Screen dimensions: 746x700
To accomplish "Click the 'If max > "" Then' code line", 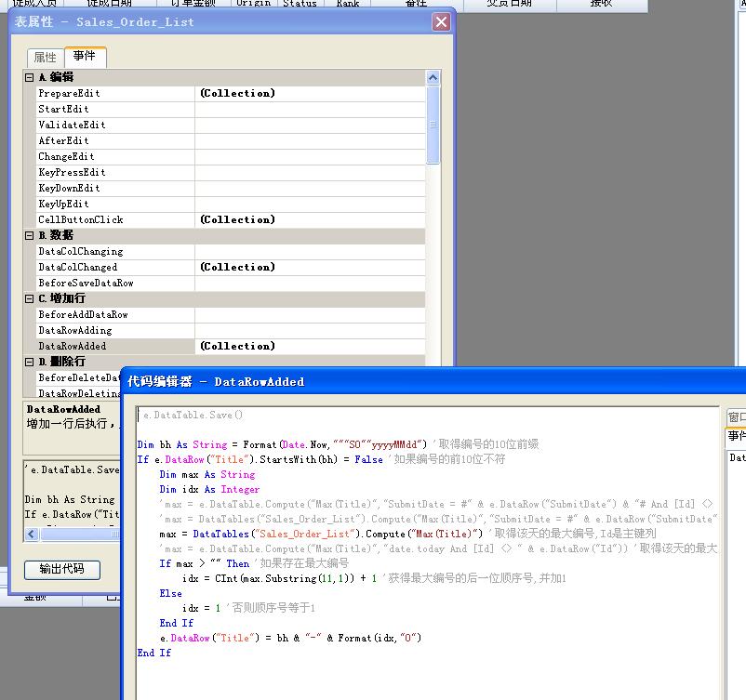I will [x=254, y=563].
